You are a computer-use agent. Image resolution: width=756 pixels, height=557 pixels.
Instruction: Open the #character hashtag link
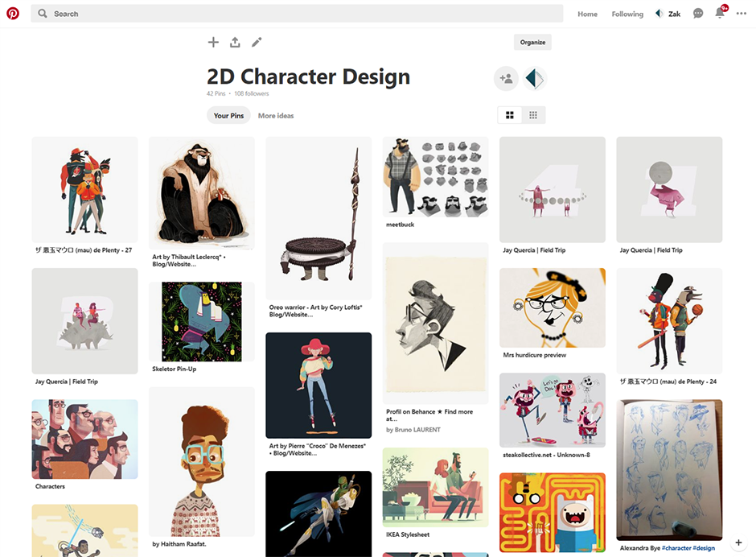coord(677,547)
